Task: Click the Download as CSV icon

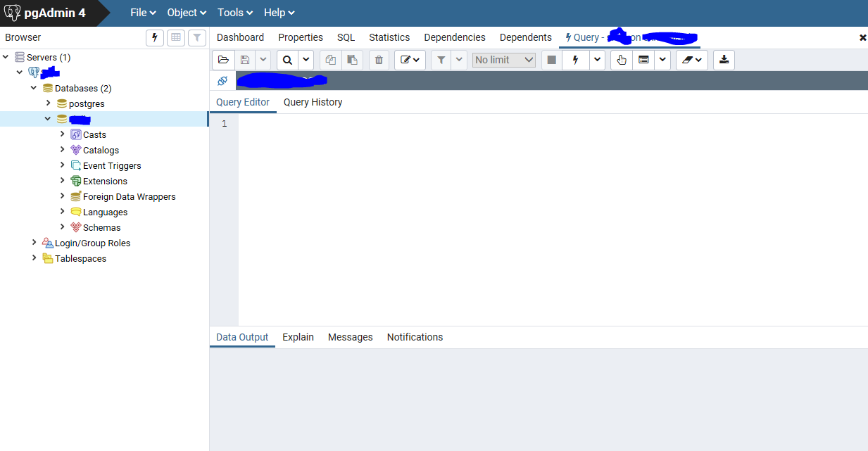Action: click(724, 60)
